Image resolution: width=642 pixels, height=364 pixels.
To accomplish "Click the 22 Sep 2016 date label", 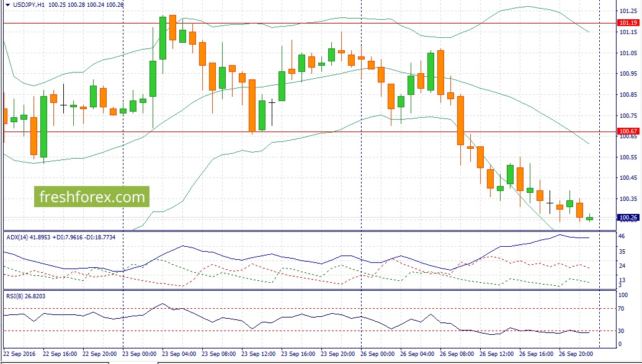I will click(19, 353).
